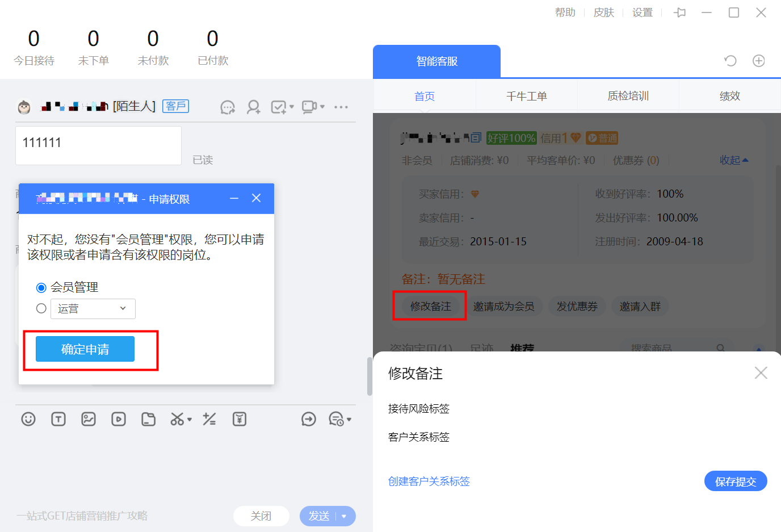Open the 设置 menu
Screen dimensions: 781x532
click(x=643, y=12)
